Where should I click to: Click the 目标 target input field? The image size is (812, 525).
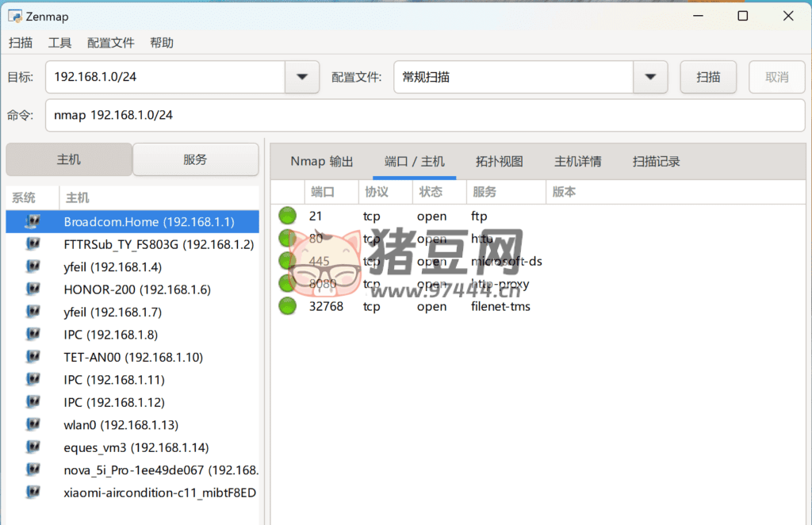click(165, 77)
